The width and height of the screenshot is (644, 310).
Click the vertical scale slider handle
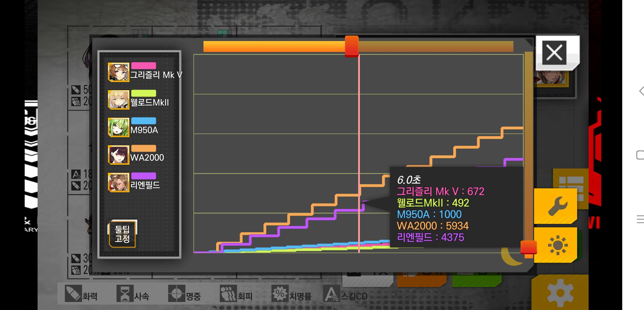[x=528, y=248]
